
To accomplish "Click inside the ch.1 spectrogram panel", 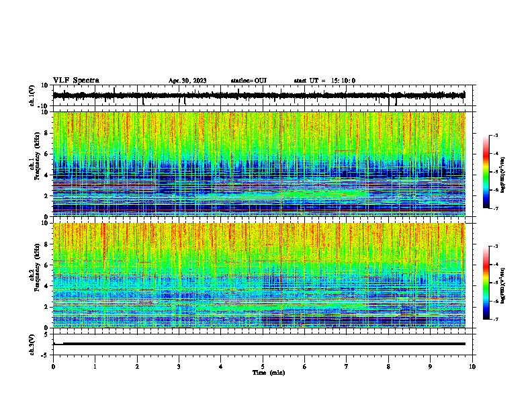I will coord(259,164).
